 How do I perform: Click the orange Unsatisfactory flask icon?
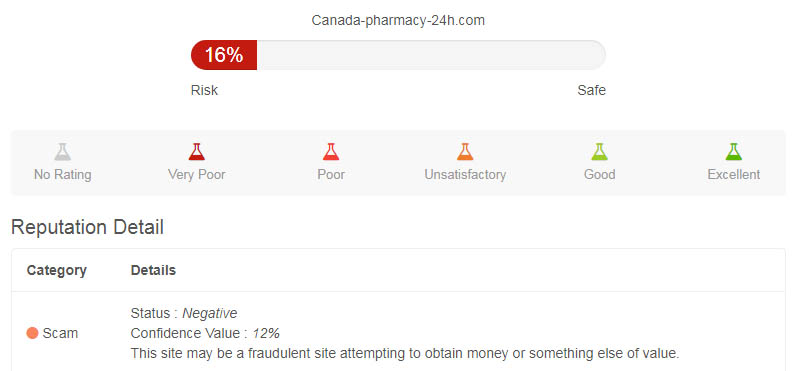[465, 152]
